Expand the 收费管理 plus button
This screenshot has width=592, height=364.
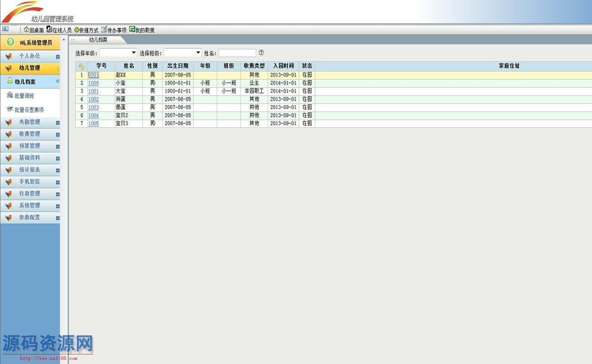click(x=58, y=135)
